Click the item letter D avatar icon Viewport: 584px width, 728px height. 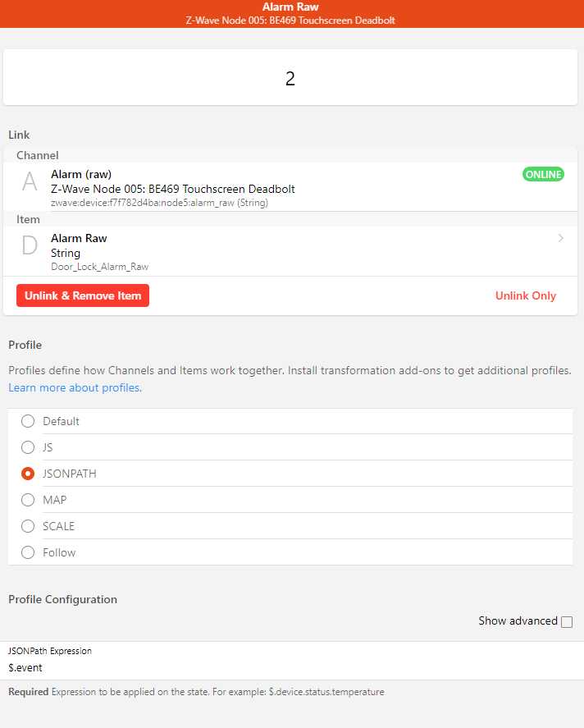[30, 246]
